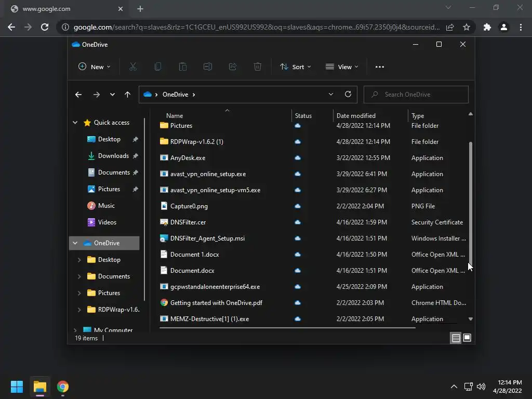The width and height of the screenshot is (532, 399).
Task: Open File Explorer from the taskbar
Action: coord(39,387)
